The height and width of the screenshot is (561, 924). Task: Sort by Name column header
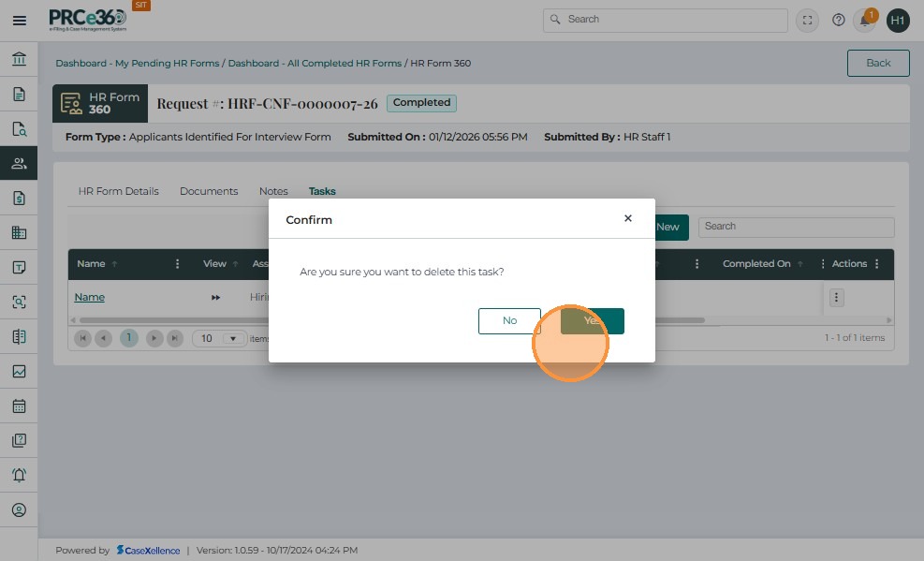tap(91, 264)
